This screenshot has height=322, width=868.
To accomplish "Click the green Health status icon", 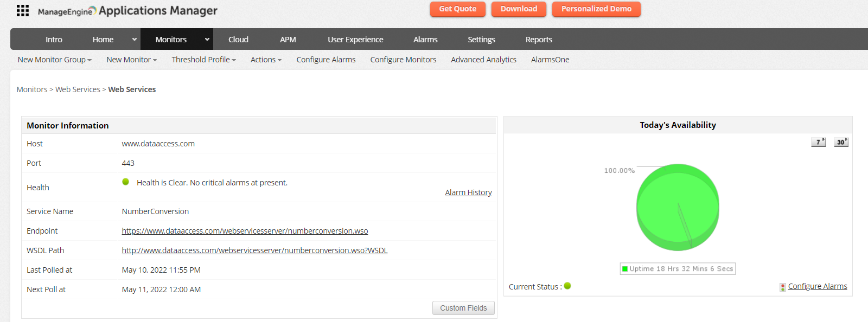I will click(x=126, y=182).
